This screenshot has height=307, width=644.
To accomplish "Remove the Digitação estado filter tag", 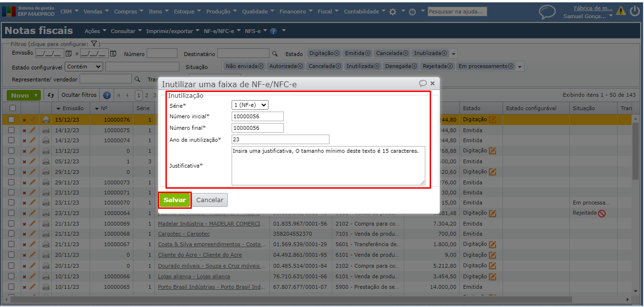I will point(336,53).
